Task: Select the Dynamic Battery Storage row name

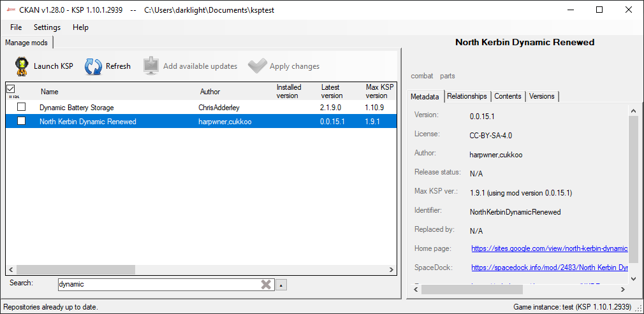Action: (77, 108)
